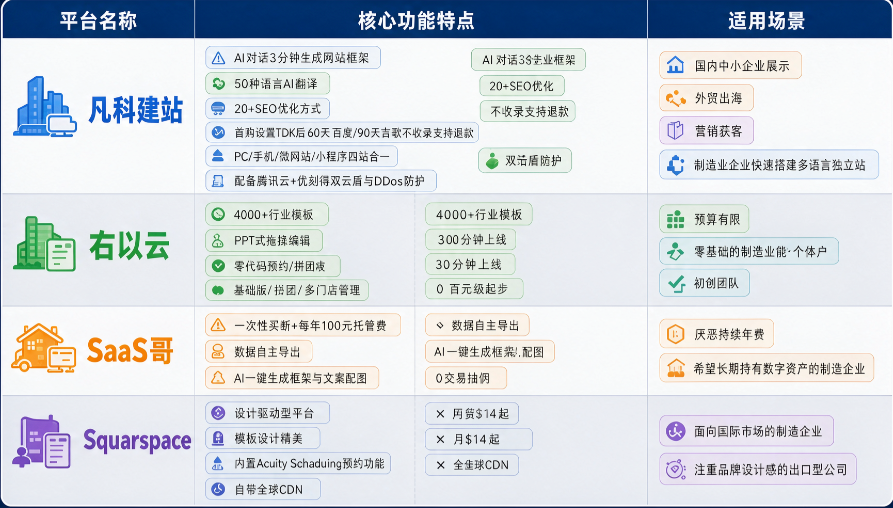Click the icon beside 内置Acuity Schaduing预约功能
The image size is (893, 508).
pyautogui.click(x=218, y=464)
